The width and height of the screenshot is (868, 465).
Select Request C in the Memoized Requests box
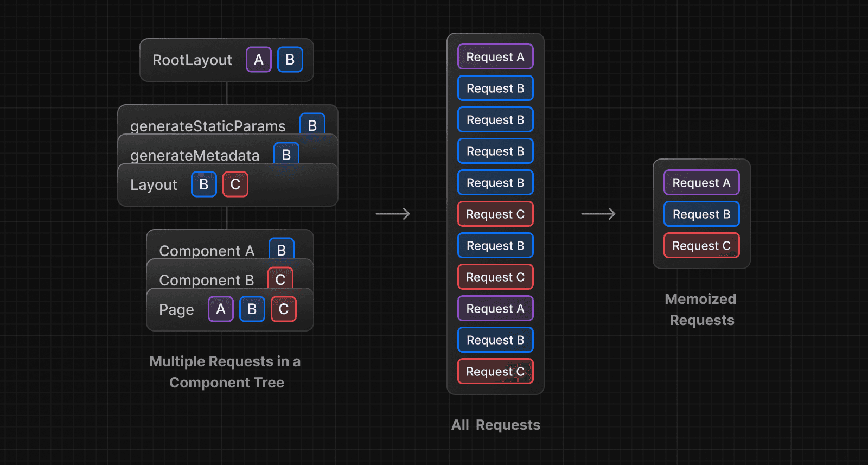coord(701,246)
